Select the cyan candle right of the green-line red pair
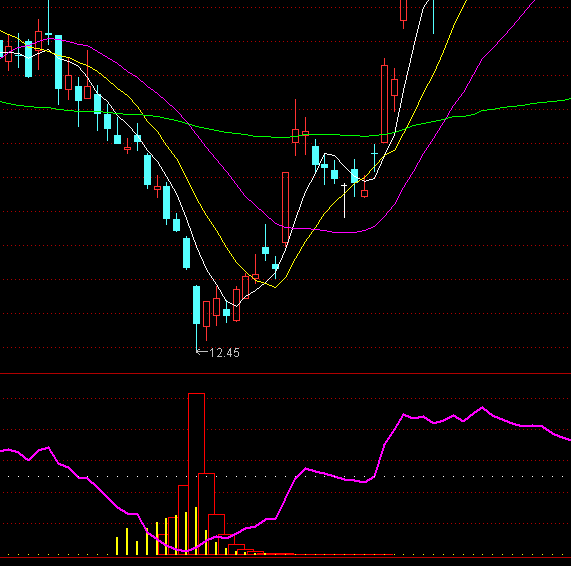The width and height of the screenshot is (571, 566). (315, 156)
